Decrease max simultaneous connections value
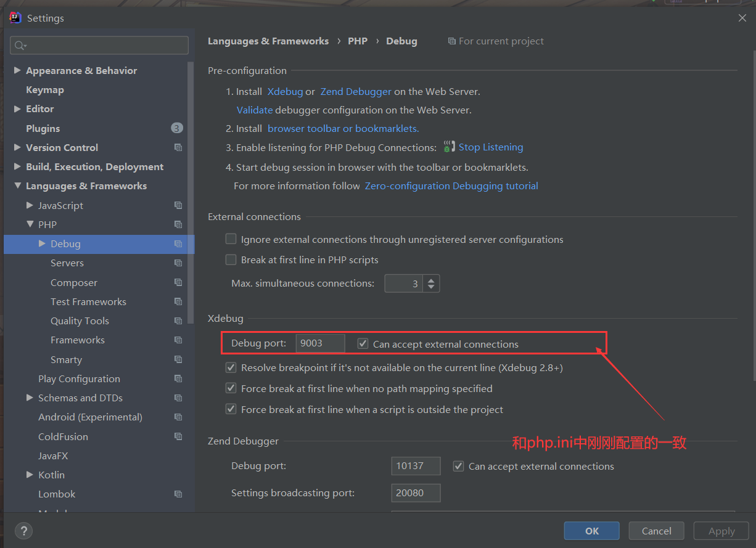Screen dimensions: 756x548 click(432, 288)
